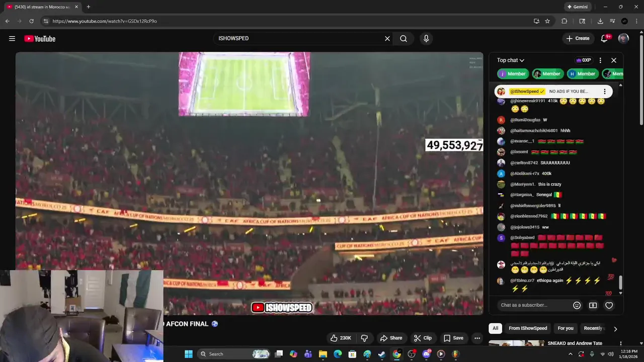The width and height of the screenshot is (644, 362).
Task: Open Windows Start menu
Action: click(189, 354)
